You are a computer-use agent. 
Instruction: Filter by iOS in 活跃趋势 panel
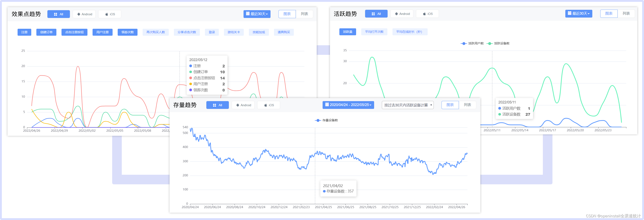point(427,14)
